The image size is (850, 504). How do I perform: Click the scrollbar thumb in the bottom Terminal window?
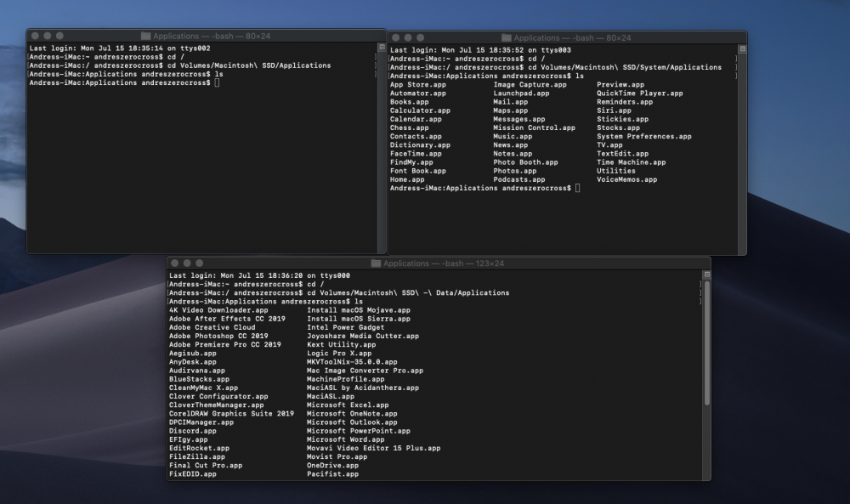707,343
